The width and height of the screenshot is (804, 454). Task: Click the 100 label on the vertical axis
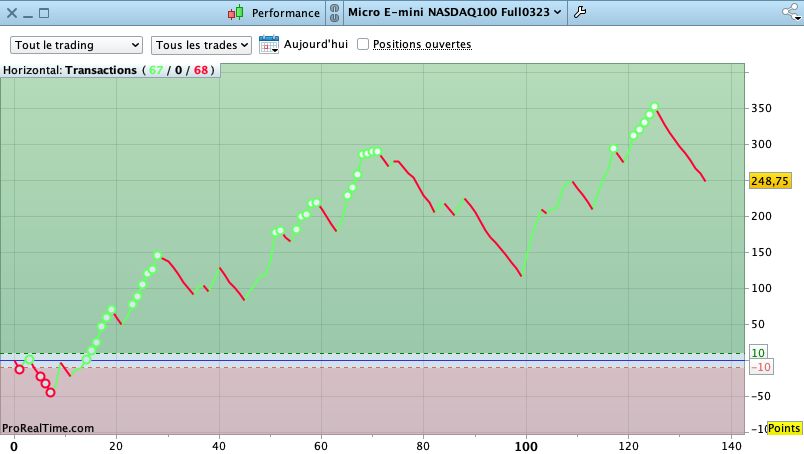pyautogui.click(x=761, y=288)
